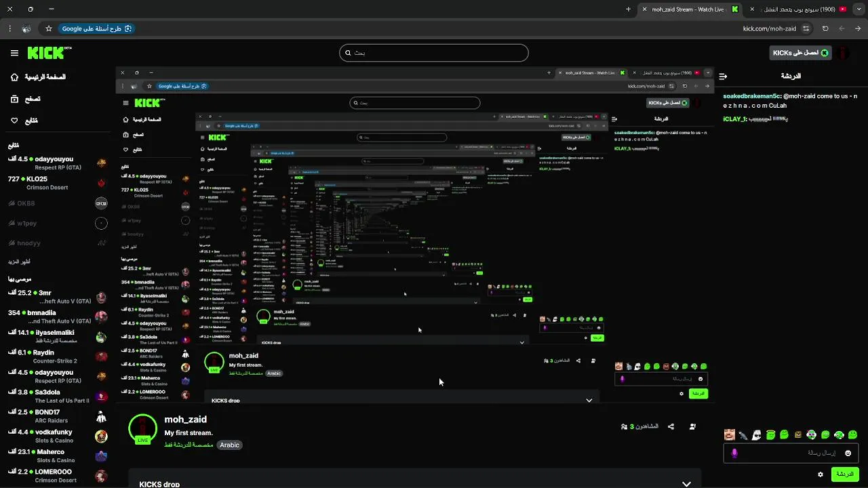The width and height of the screenshot is (868, 488).
Task: Click BOND17 avatar thumbnail
Action: click(x=101, y=416)
